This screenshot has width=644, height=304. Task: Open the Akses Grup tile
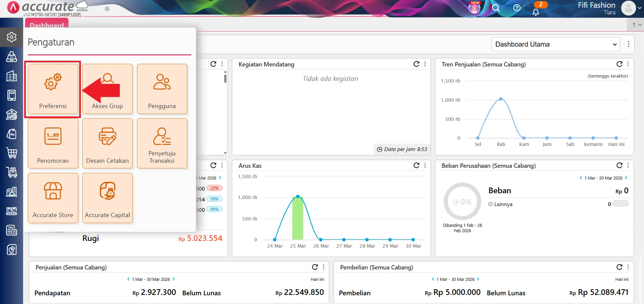pos(107,89)
